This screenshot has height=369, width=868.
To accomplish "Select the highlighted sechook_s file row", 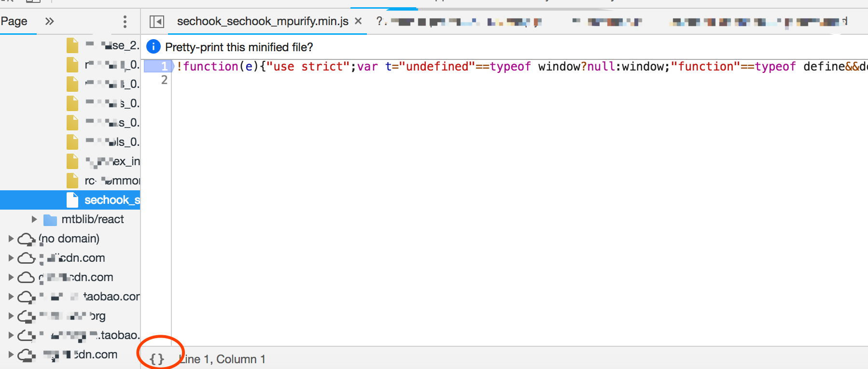I will (70, 200).
